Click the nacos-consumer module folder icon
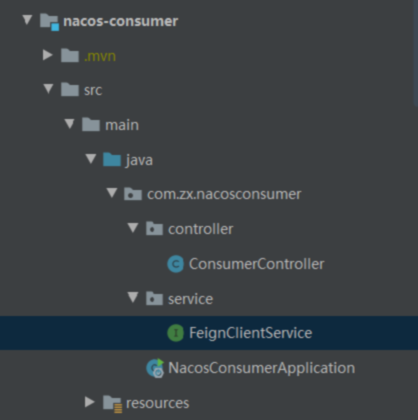Screen dimensions: 418x420 coord(49,22)
